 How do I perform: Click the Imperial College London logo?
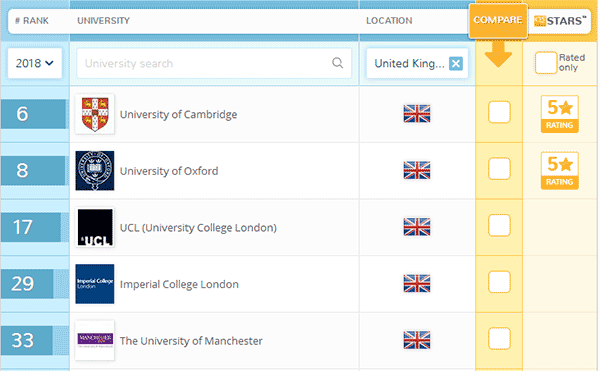[95, 284]
